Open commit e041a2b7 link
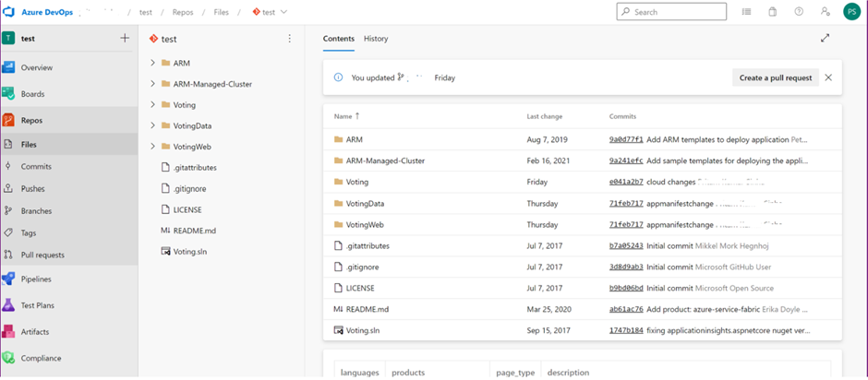This screenshot has width=868, height=380. click(x=626, y=182)
